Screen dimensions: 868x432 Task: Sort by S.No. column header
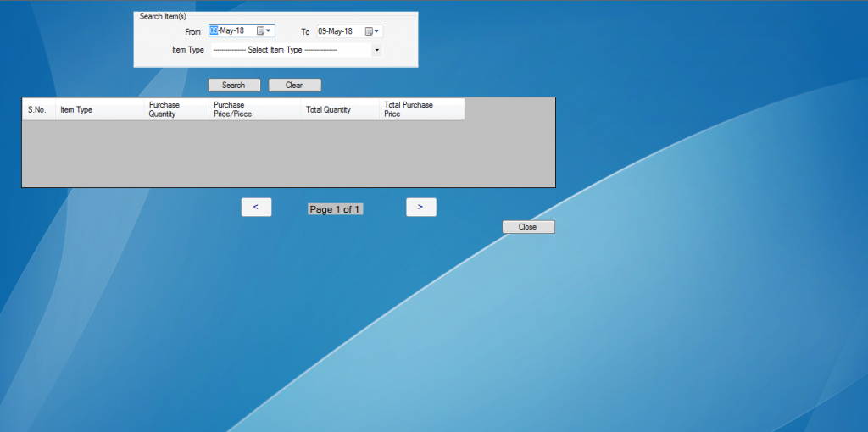[39, 109]
